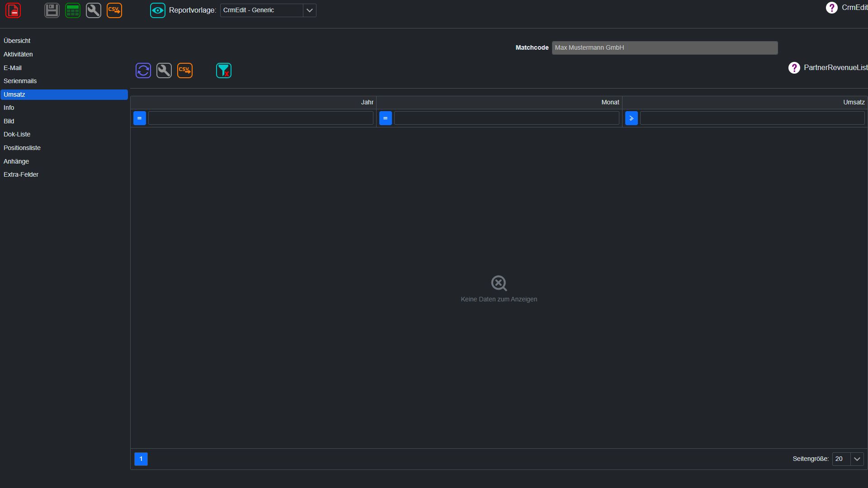
Task: Open the Info section
Action: point(64,108)
